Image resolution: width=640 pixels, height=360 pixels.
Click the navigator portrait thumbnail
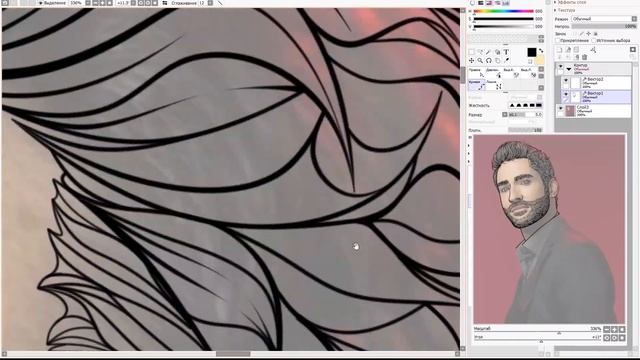[x=549, y=229]
